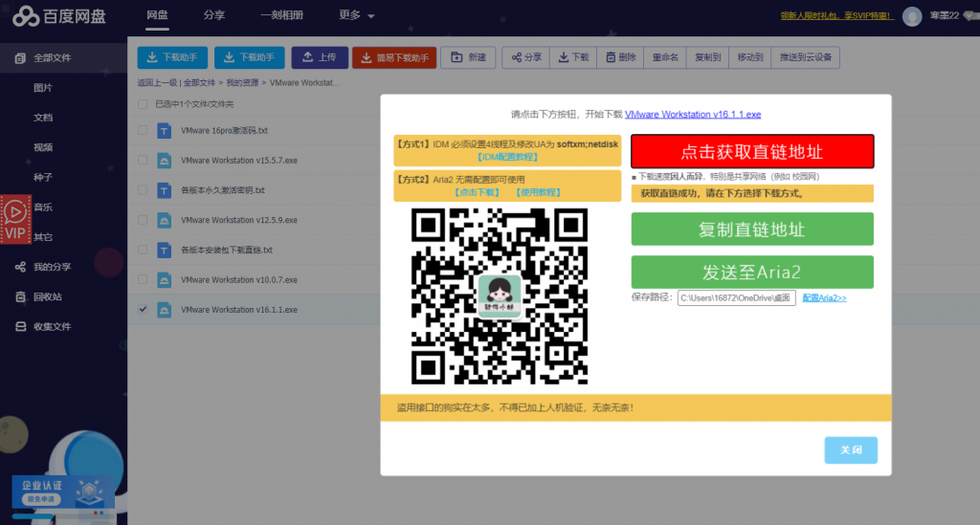Toggle the select-all checkbox by 已选中1个文件
This screenshot has width=980, height=525.
tap(143, 104)
